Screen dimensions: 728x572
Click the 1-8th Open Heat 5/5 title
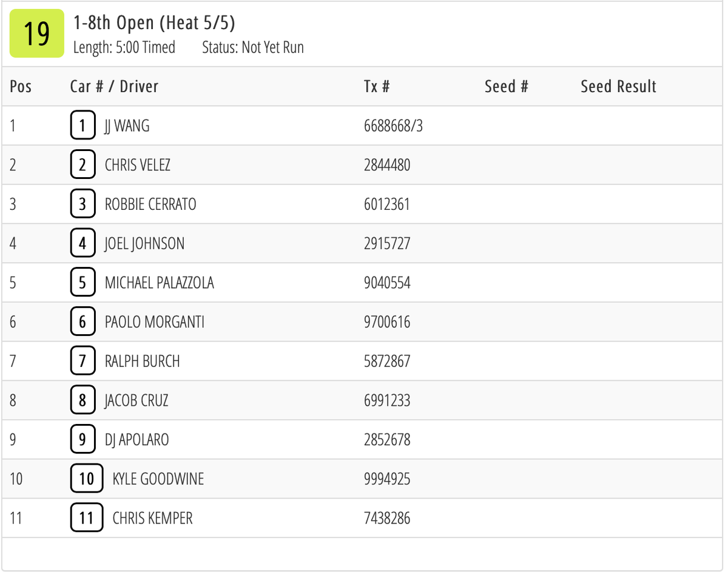pyautogui.click(x=154, y=23)
